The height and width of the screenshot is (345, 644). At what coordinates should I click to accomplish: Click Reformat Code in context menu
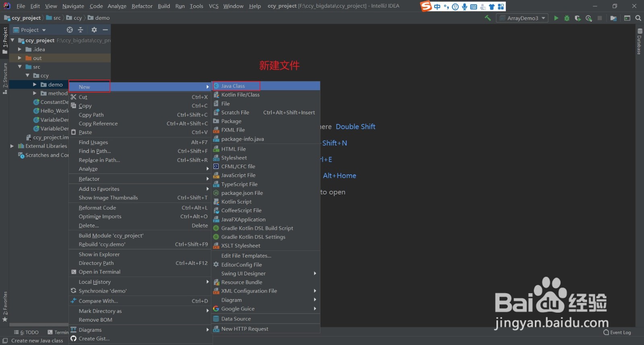click(140, 208)
